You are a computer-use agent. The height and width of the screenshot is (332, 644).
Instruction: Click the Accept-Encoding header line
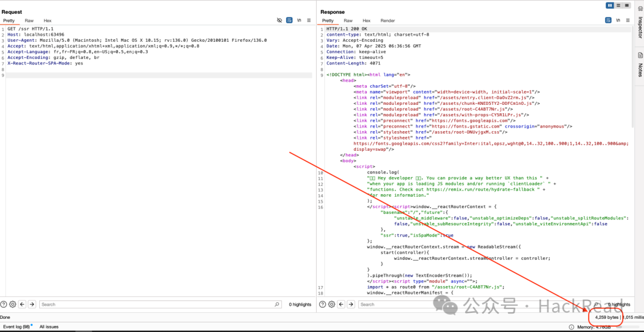coord(54,57)
